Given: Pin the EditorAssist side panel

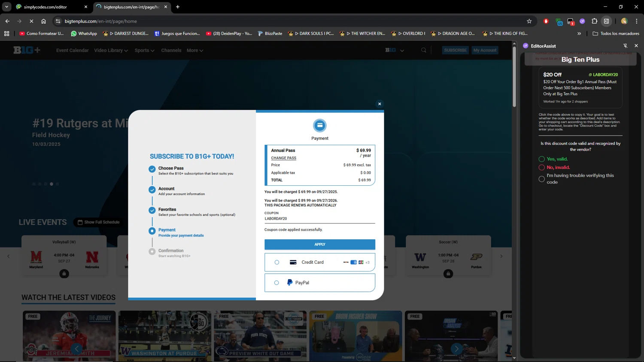Looking at the screenshot, I should click(x=625, y=46).
